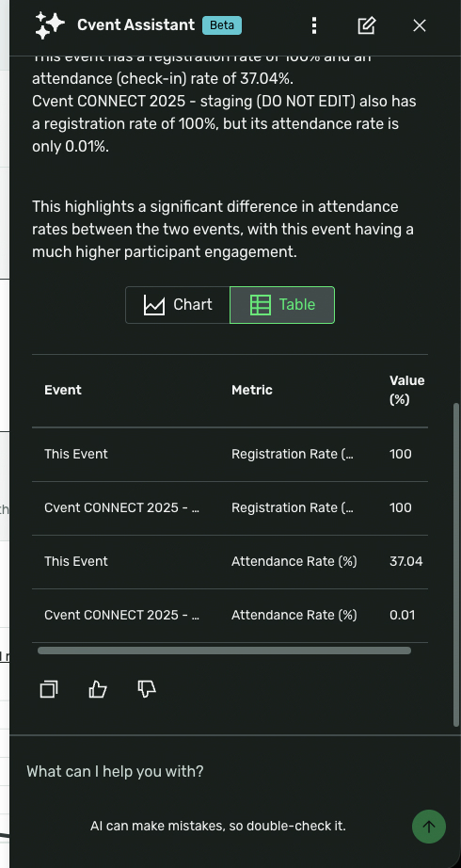The height and width of the screenshot is (868, 461).
Task: Give thumbs down feedback
Action: [146, 689]
